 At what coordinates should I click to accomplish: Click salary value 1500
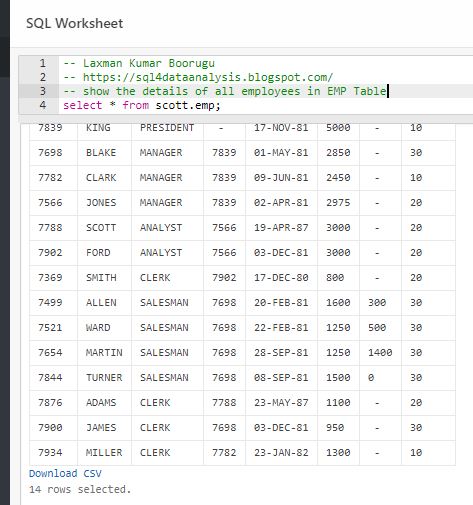click(338, 378)
